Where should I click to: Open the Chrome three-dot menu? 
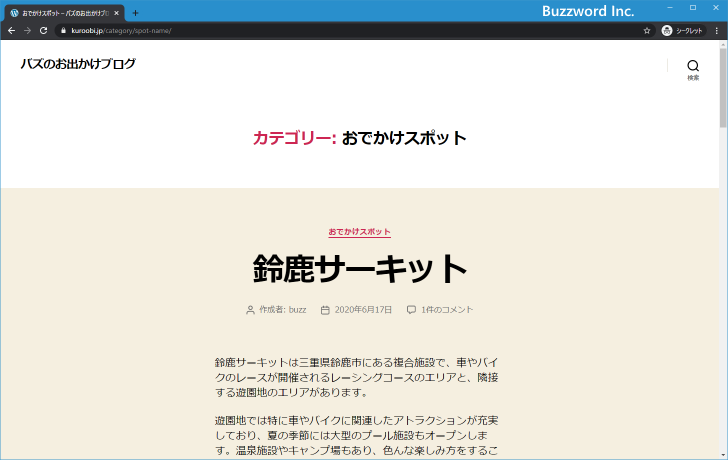coord(717,31)
